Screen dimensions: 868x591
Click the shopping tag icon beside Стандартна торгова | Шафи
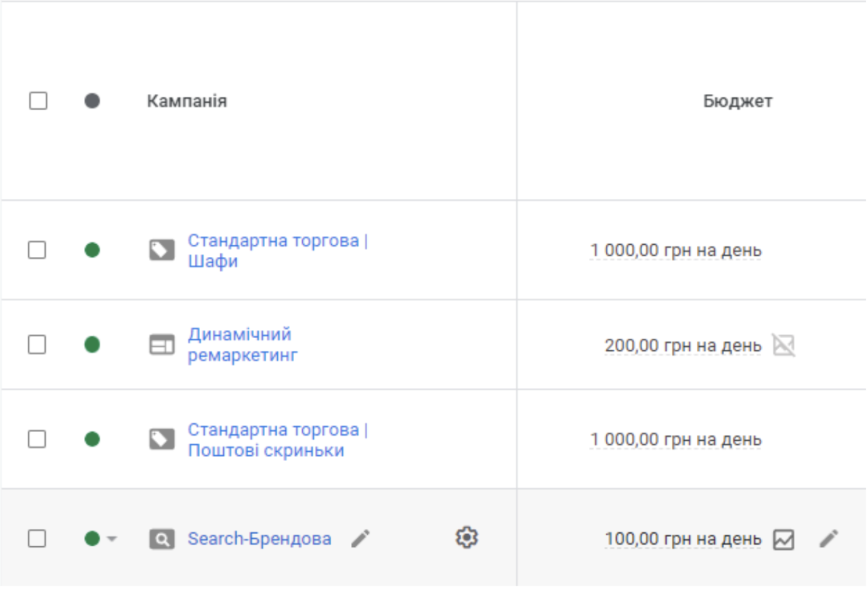click(162, 251)
